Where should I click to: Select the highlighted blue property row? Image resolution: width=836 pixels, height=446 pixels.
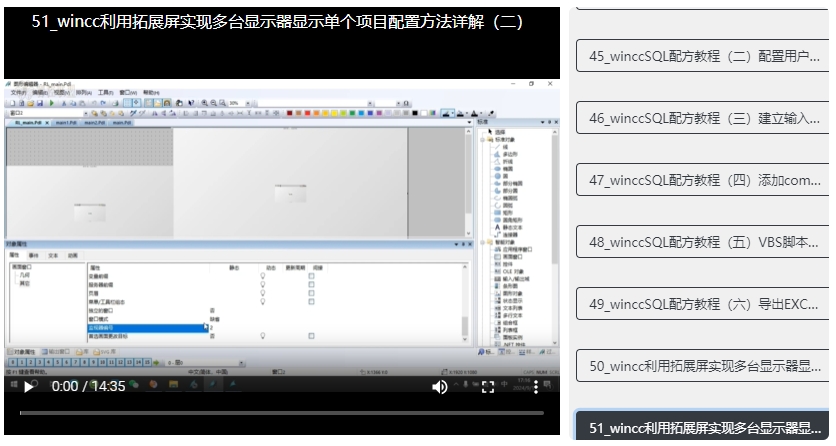click(147, 327)
